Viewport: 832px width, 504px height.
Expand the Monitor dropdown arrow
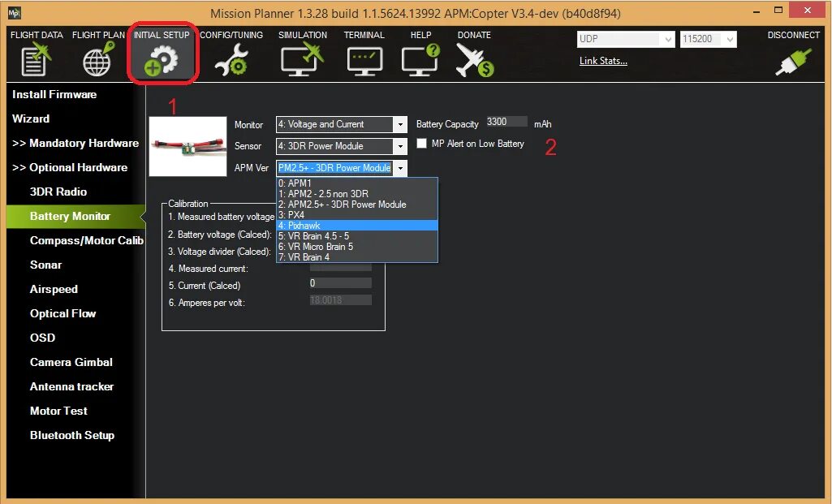(401, 124)
